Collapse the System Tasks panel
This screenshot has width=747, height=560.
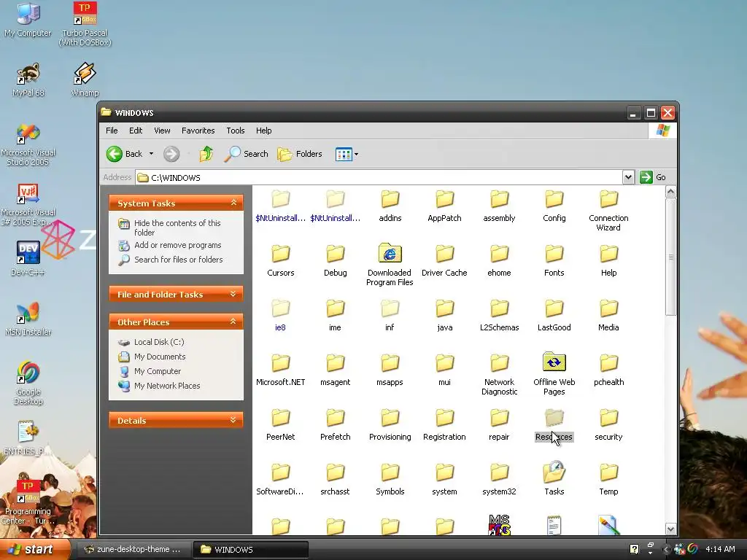point(233,203)
